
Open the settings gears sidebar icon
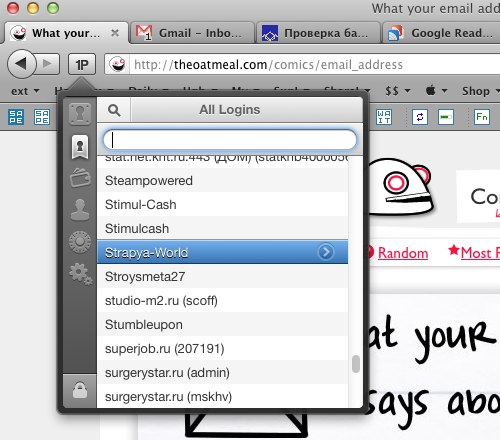coord(81,274)
